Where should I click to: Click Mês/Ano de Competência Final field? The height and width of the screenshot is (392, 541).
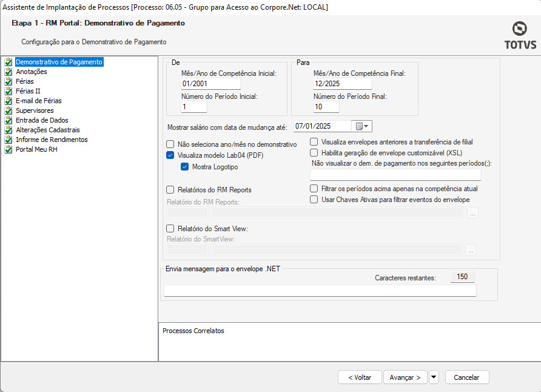point(343,84)
